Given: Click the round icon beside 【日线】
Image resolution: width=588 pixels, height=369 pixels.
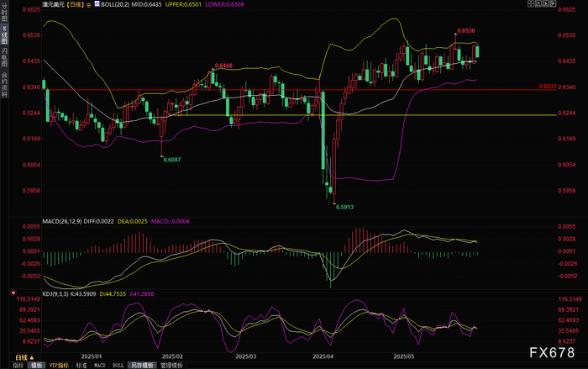Looking at the screenshot, I should pyautogui.click(x=89, y=5).
